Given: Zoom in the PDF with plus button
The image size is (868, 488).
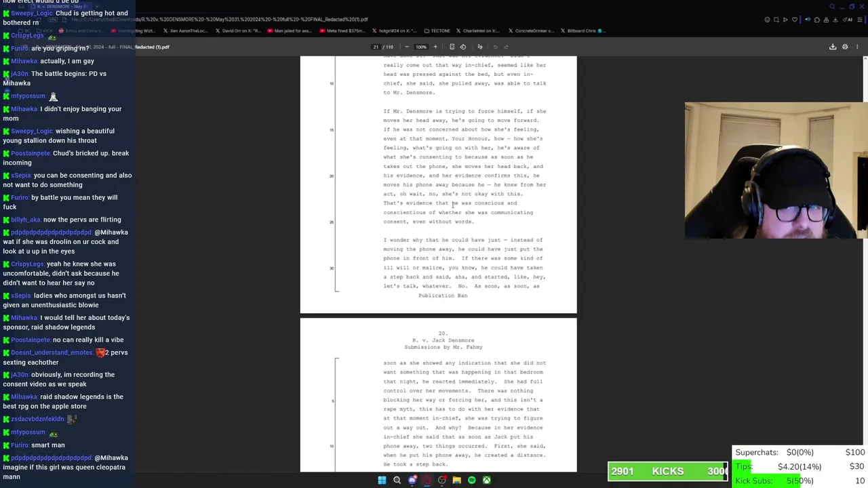Looking at the screenshot, I should click(435, 47).
